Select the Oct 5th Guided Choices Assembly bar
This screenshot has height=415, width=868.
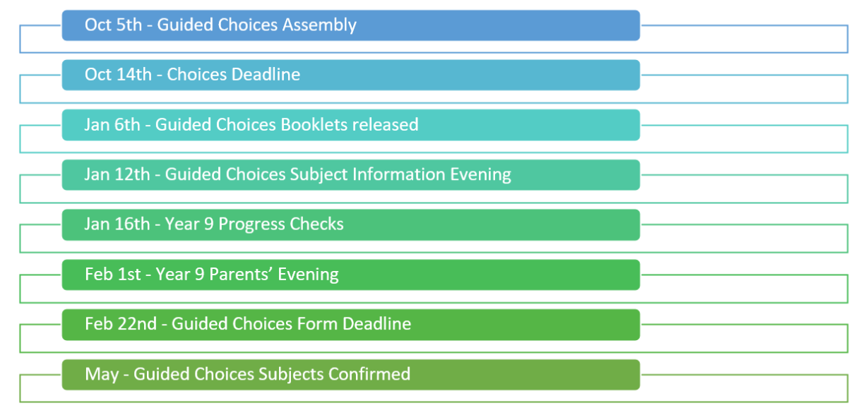(351, 25)
